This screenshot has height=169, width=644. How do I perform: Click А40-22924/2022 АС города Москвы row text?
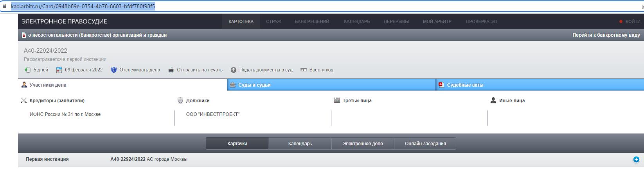149,159
